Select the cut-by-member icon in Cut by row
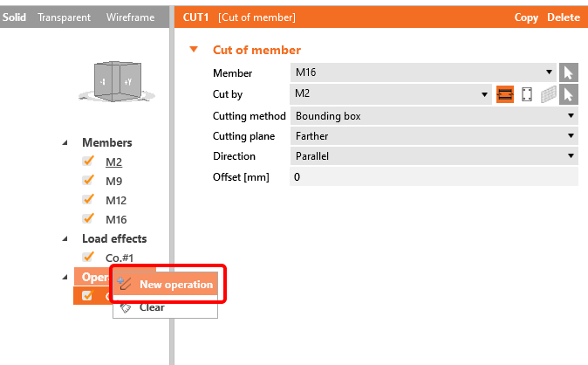Screen dimensions: 588x365 pyautogui.click(x=504, y=94)
